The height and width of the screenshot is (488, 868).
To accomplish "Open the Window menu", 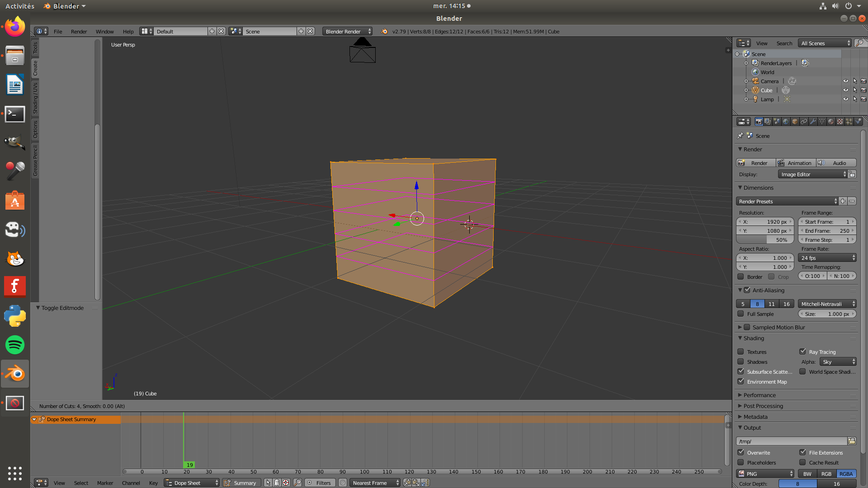I will pos(104,31).
